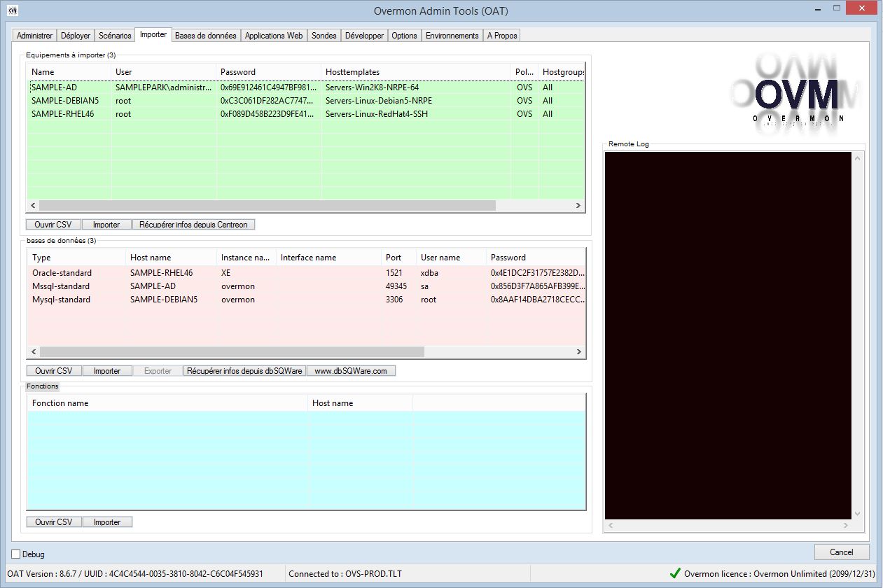Image resolution: width=883 pixels, height=588 pixels.
Task: Click inside the Remote Log console
Action: 728,336
